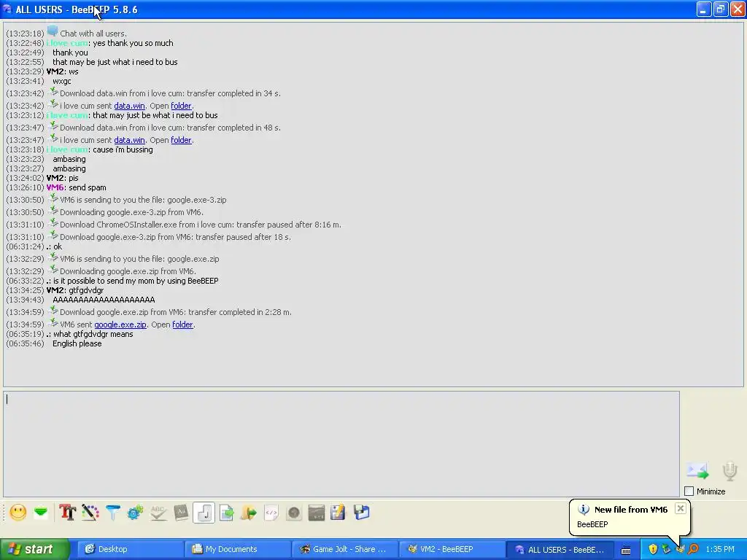Open data.win link sent at 13:23:47
Screen dimensions: 747x560
[130, 140]
